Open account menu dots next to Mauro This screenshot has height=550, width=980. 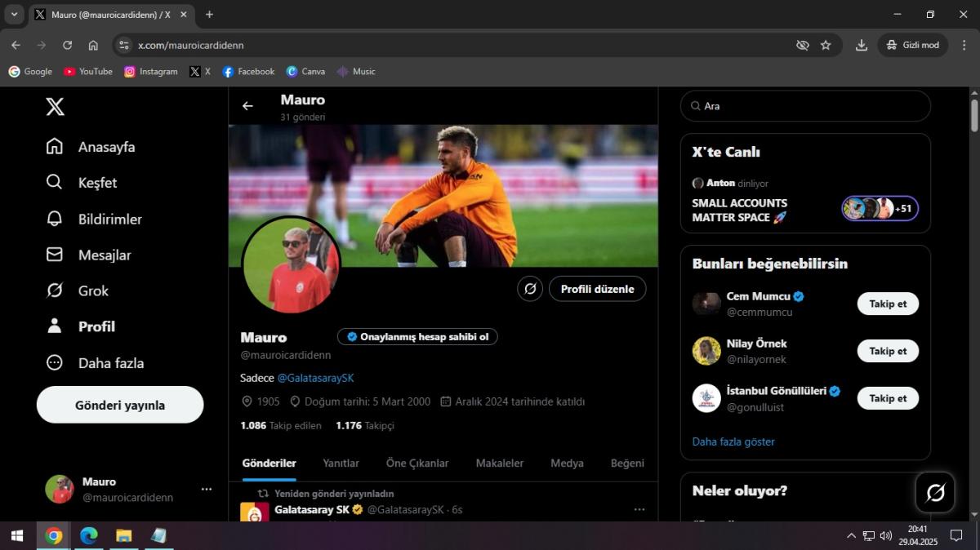pyautogui.click(x=207, y=490)
